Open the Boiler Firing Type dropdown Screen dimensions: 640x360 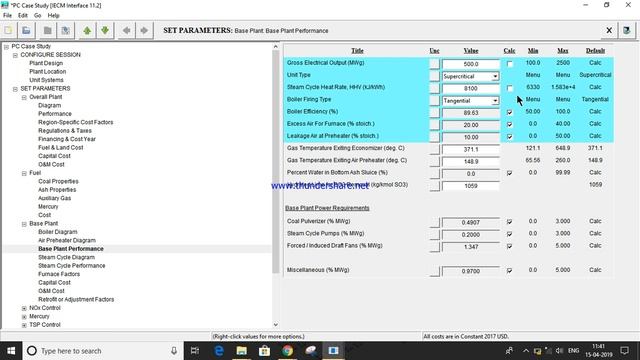495,100
